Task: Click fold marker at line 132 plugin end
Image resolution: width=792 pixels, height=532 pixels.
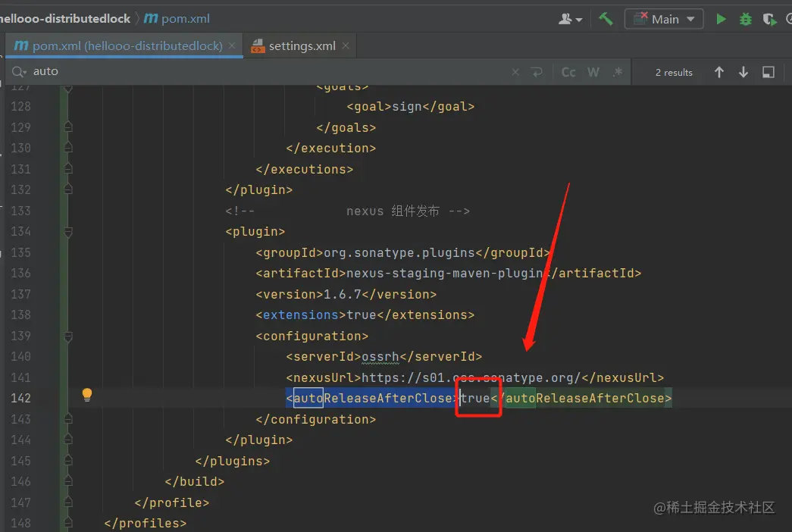Action: click(x=68, y=189)
